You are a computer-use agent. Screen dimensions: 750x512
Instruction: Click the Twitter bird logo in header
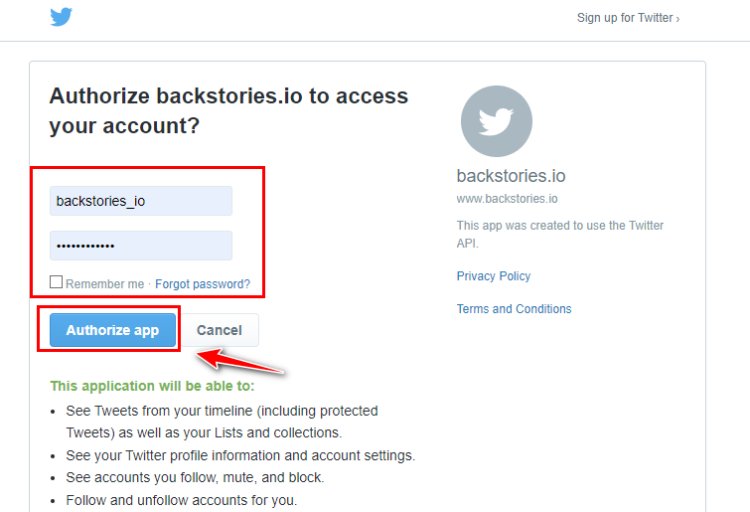pos(61,17)
